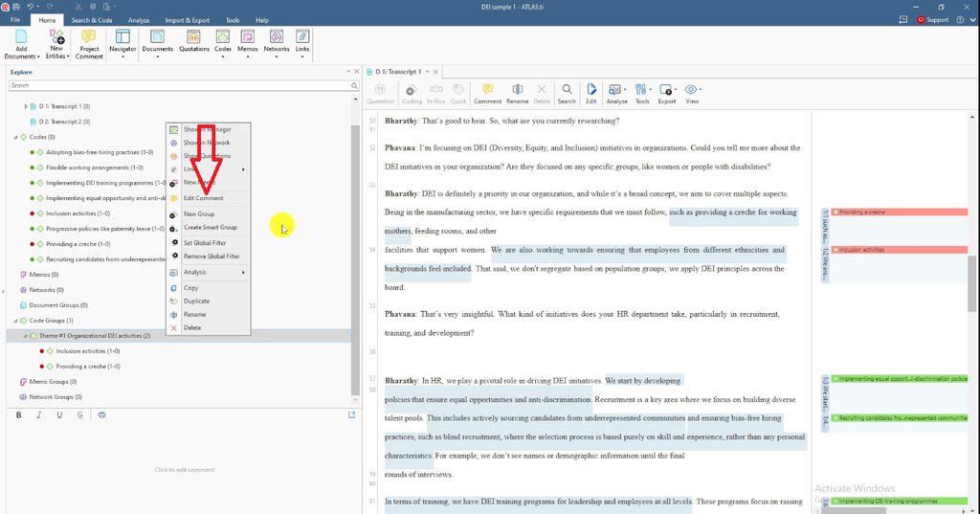Select Flexible working arrangements (1-0) code
980x514 pixels.
click(95, 168)
